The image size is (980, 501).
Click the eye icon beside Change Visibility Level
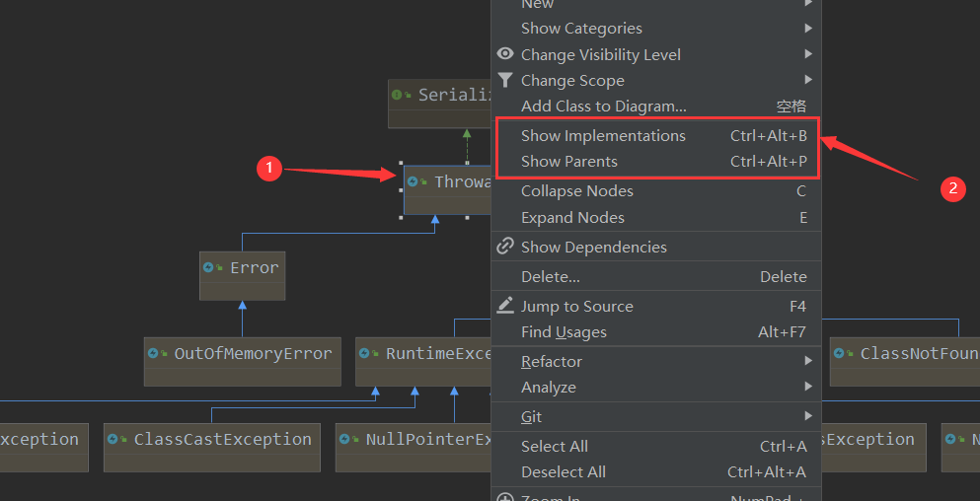pos(505,54)
